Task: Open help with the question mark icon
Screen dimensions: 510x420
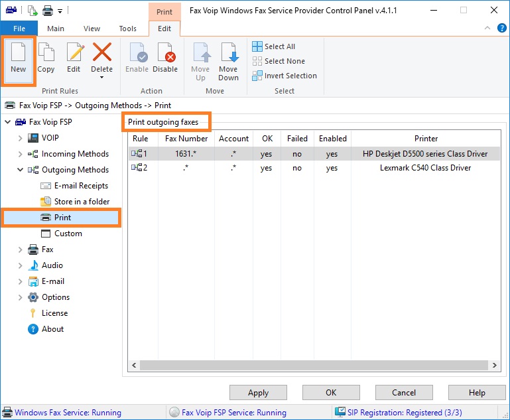Action: point(501,29)
